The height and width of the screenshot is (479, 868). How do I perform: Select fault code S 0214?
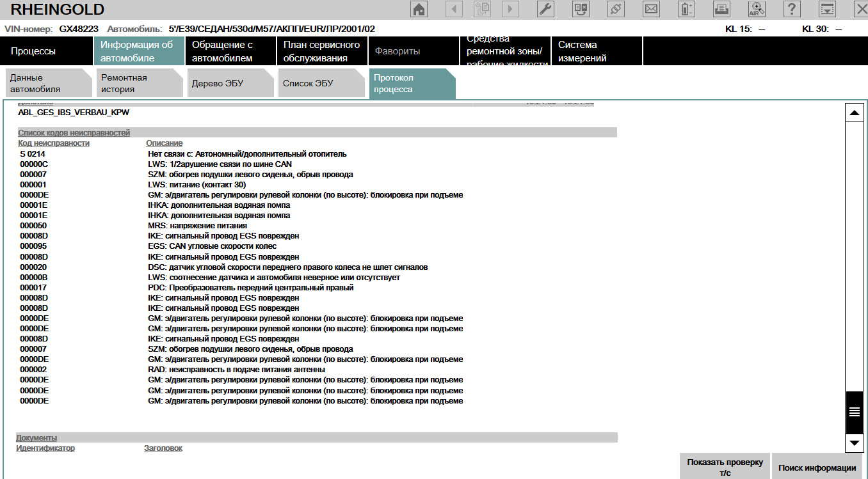[x=33, y=154]
